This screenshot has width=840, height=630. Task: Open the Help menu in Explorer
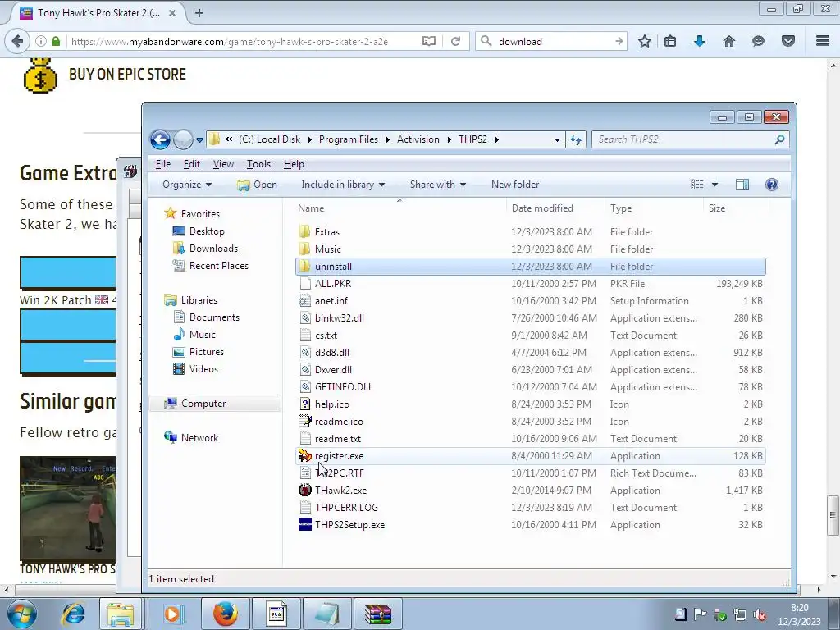point(294,164)
